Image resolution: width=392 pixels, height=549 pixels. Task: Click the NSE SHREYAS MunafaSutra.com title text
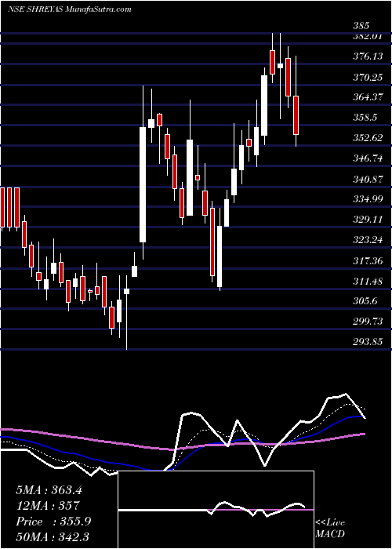(69, 9)
